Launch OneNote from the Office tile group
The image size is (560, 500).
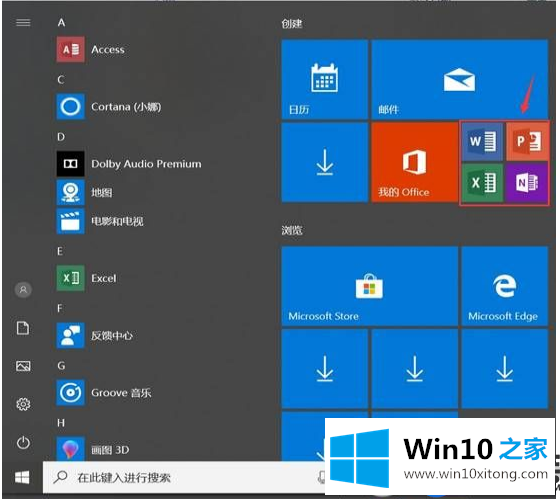[527, 182]
